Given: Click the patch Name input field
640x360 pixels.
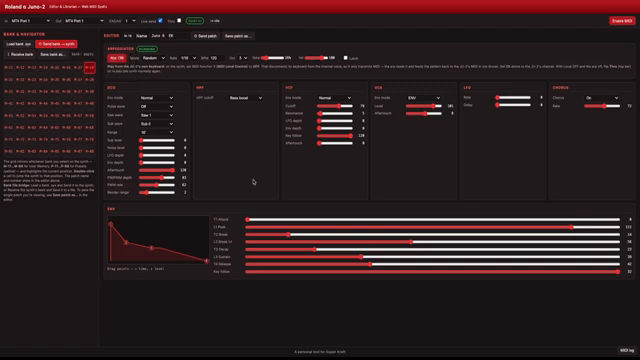Looking at the screenshot, I should pos(169,36).
